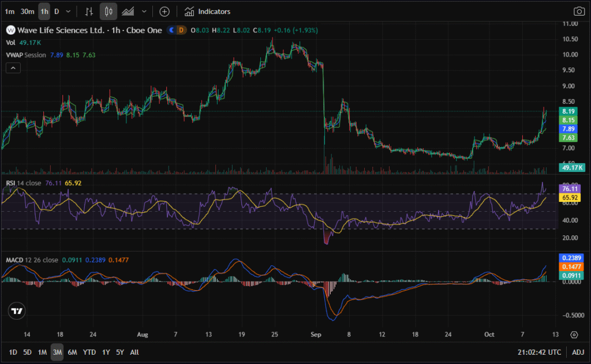Open time axis settings gear icon

click(x=574, y=335)
